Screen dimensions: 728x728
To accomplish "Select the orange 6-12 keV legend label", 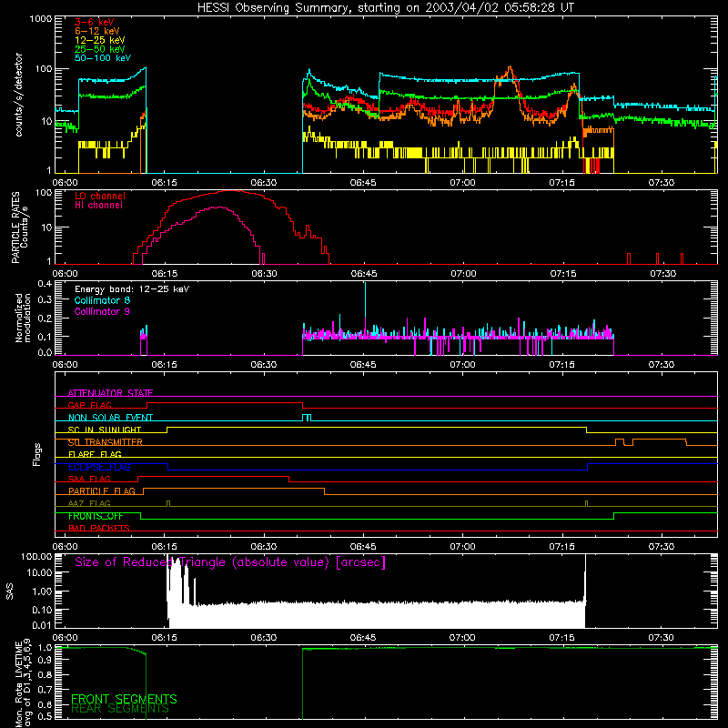I will (x=97, y=31).
